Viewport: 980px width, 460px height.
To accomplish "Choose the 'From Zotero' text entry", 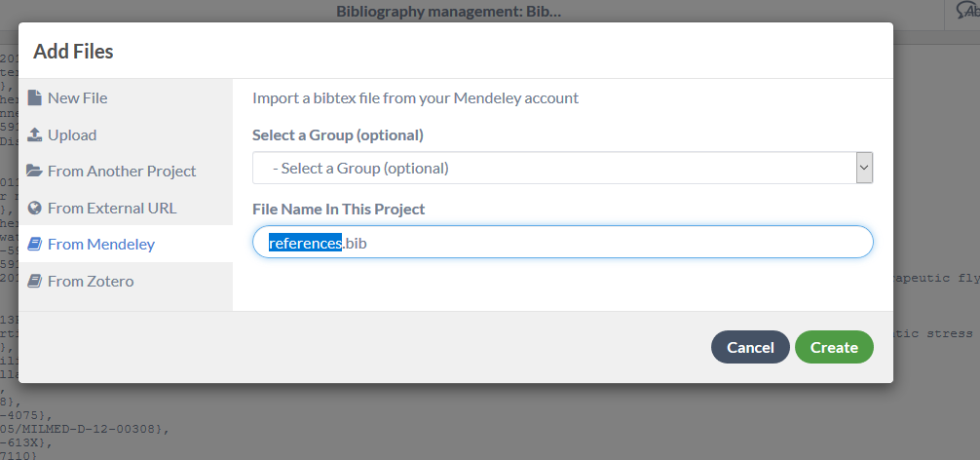I will pos(91,282).
